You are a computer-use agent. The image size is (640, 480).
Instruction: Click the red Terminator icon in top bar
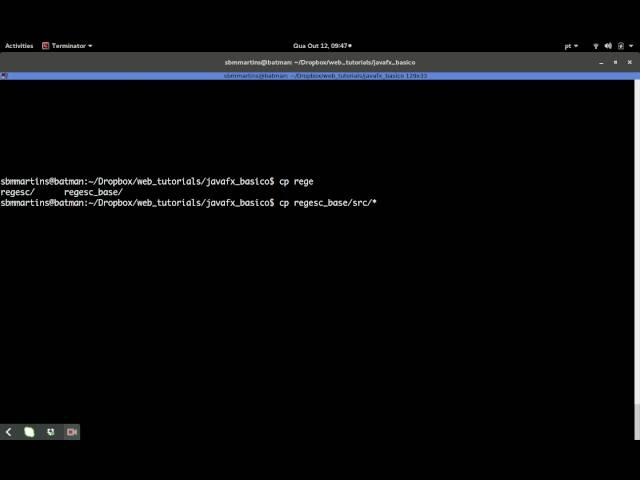coord(45,46)
